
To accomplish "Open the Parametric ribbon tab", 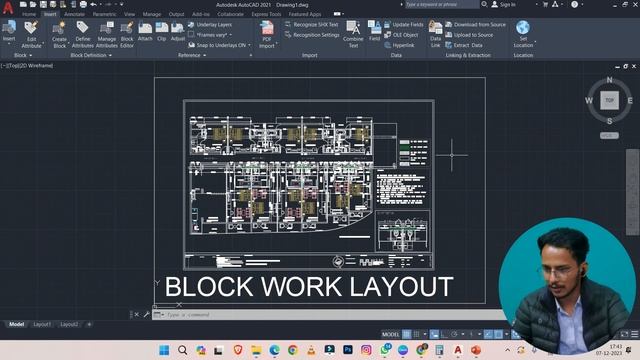I will coord(104,14).
